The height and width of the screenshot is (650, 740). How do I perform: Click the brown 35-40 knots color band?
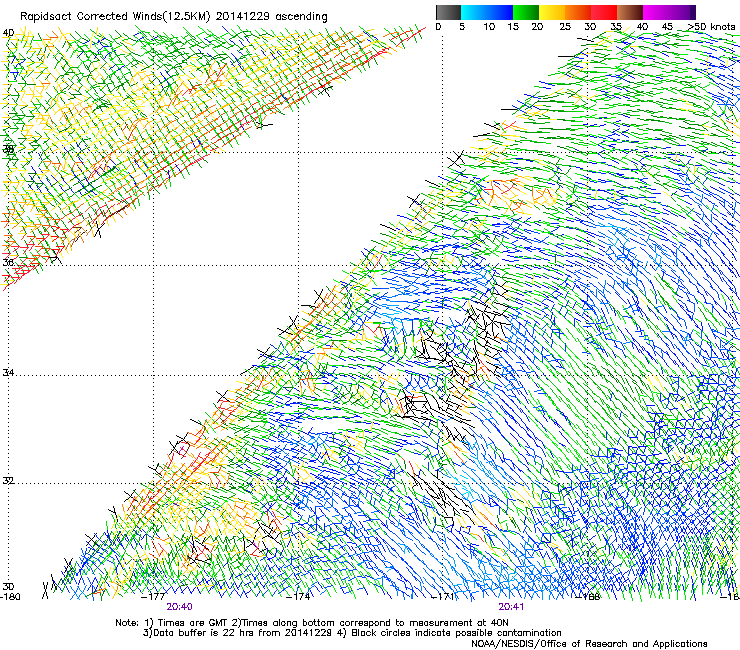click(x=630, y=12)
